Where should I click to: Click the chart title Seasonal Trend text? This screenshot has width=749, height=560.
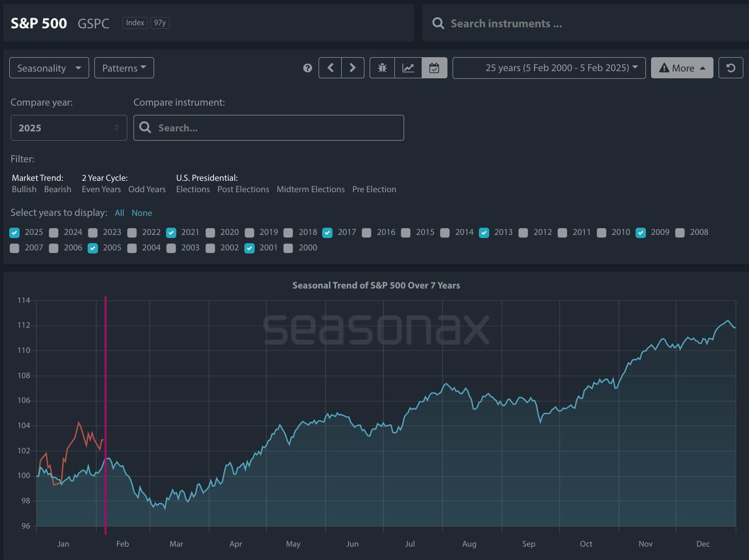click(376, 285)
